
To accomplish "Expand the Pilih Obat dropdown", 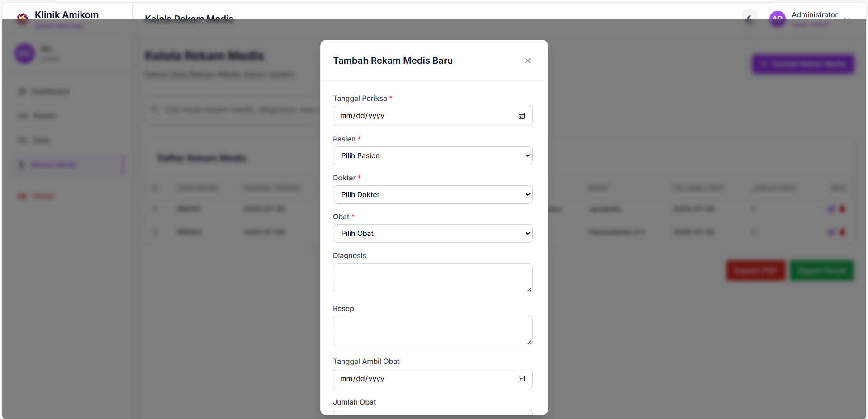I will point(432,234).
